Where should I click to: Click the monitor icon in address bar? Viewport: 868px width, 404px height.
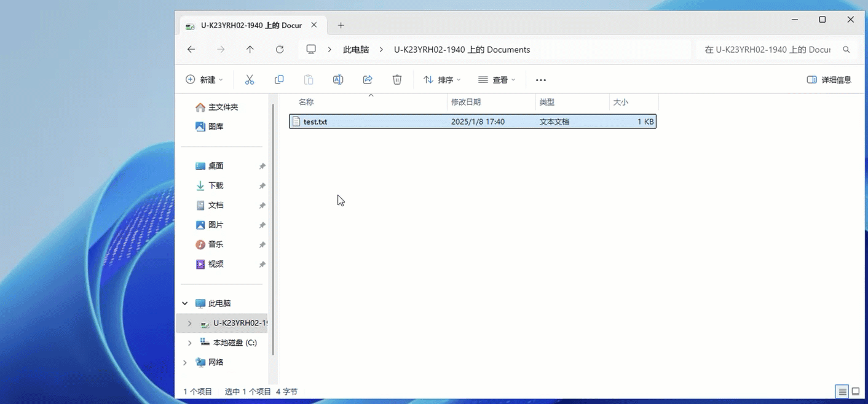click(x=311, y=49)
